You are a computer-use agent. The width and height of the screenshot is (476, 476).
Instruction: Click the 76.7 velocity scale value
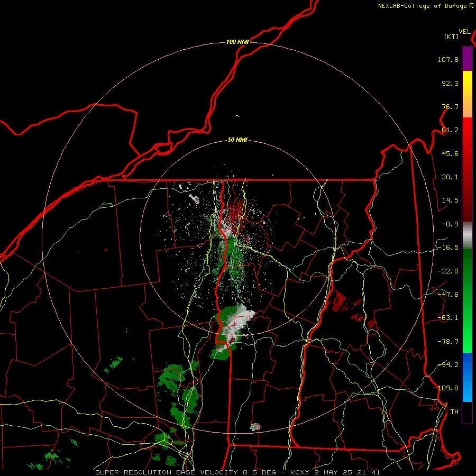(x=450, y=106)
